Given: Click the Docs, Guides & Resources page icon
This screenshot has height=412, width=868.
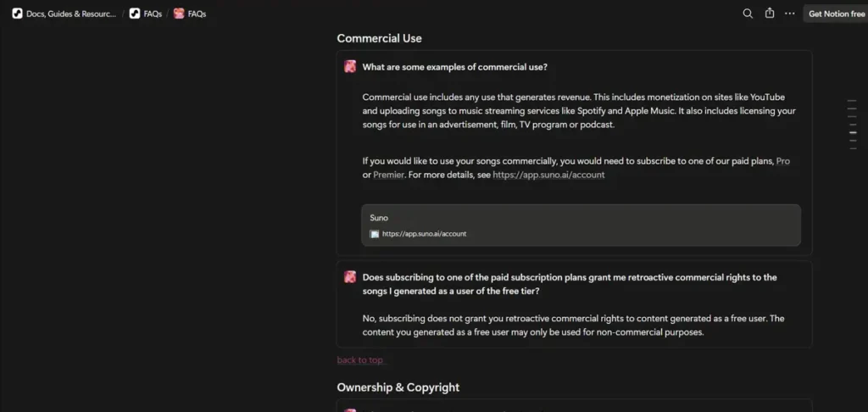Looking at the screenshot, I should coord(17,14).
